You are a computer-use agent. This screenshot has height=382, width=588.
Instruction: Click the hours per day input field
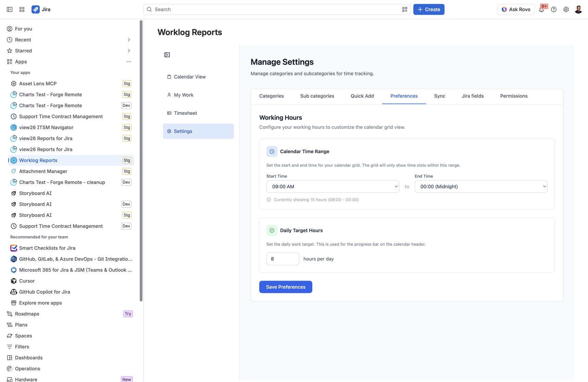pos(283,259)
